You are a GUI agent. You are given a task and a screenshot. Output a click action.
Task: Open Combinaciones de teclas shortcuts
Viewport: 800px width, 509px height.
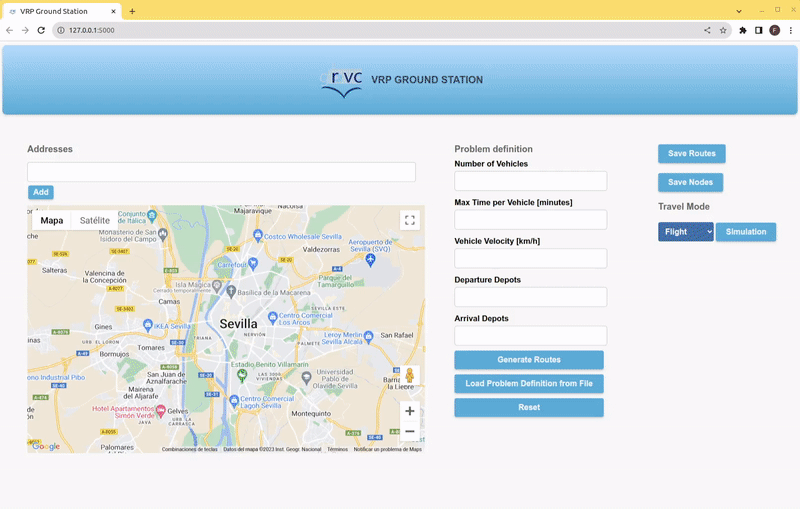coord(190,449)
